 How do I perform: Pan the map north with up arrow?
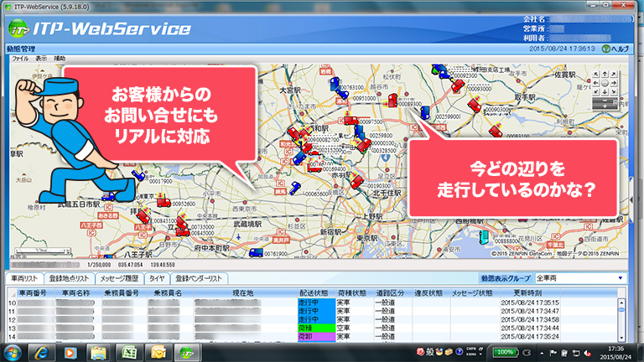(605, 74)
